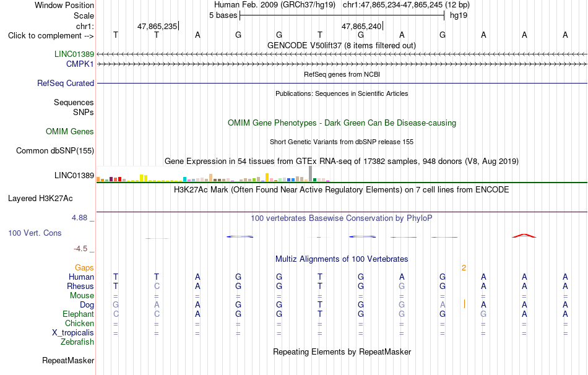Viewport: 588px width, 375px height.
Task: Click the SNPs track label
Action: click(x=84, y=112)
